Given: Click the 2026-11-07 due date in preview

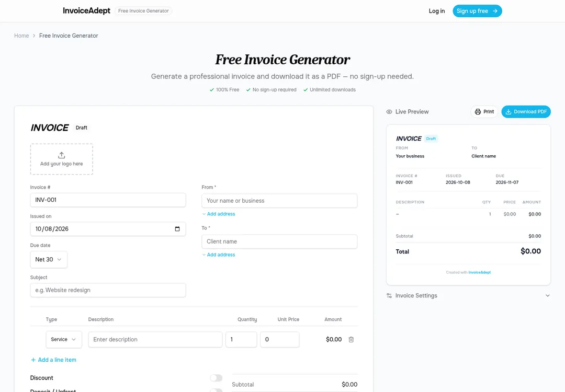Looking at the screenshot, I should [507, 182].
